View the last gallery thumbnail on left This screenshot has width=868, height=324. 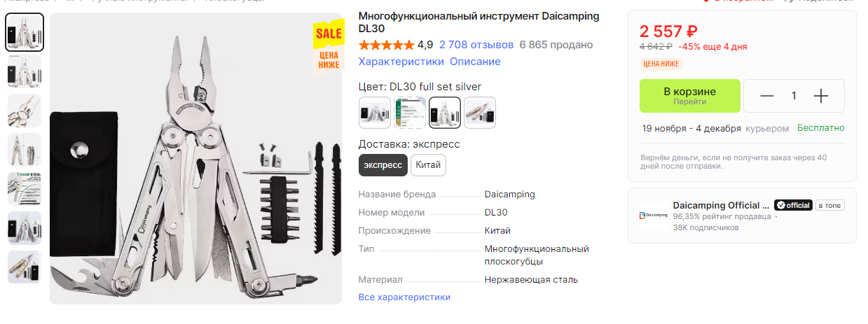25,267
